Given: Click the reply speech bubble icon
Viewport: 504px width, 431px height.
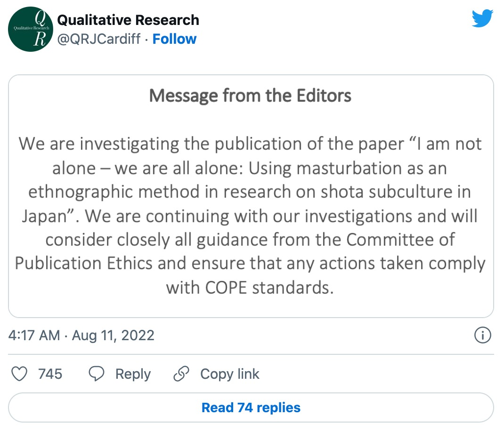Looking at the screenshot, I should pos(97,374).
